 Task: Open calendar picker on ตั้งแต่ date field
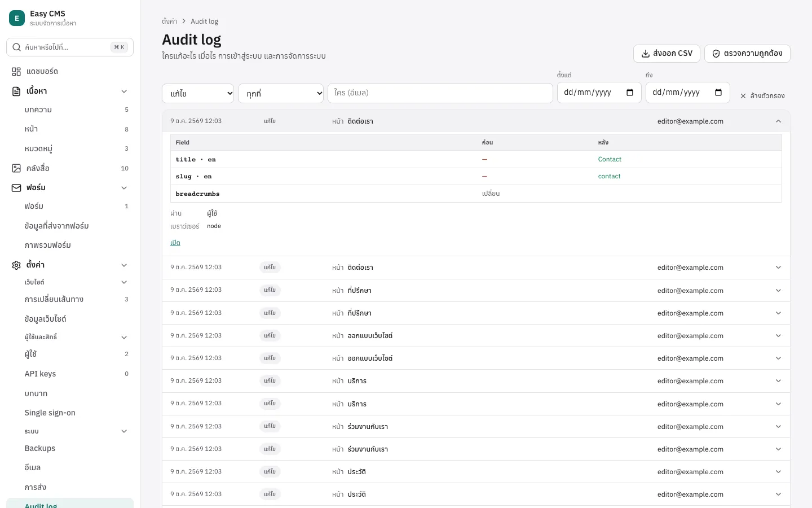tap(630, 93)
